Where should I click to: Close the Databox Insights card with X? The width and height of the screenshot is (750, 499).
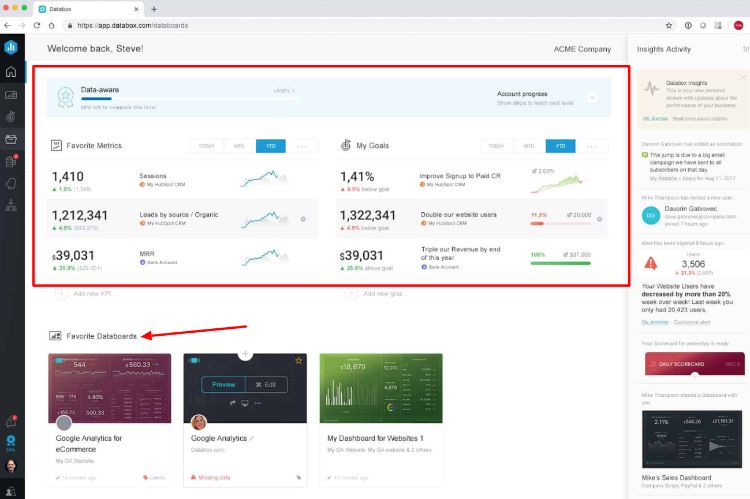point(743,77)
